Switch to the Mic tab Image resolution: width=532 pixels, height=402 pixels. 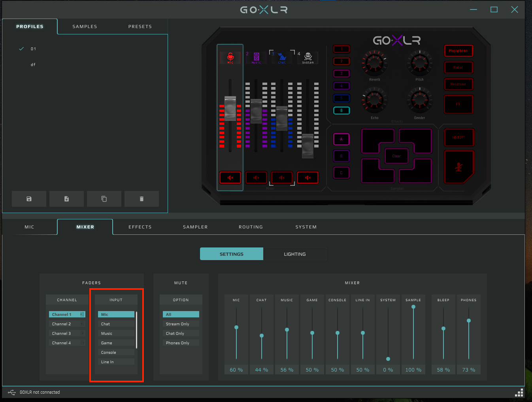pyautogui.click(x=30, y=227)
